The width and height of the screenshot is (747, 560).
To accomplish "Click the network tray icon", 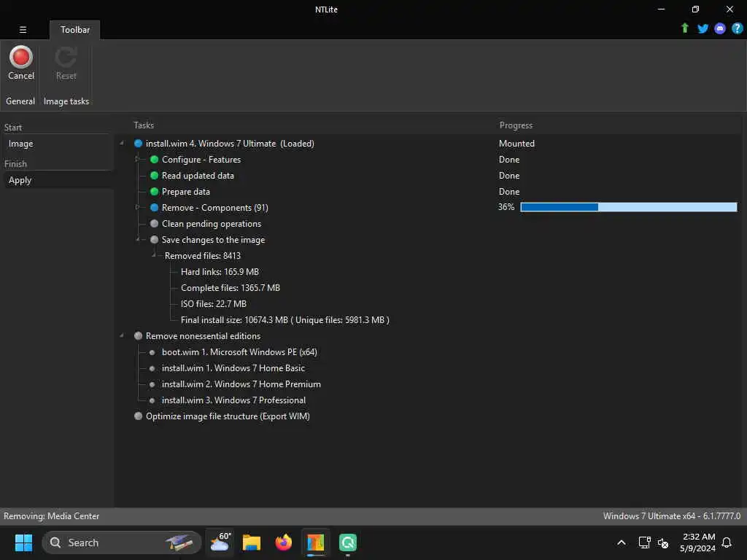I will coord(644,542).
